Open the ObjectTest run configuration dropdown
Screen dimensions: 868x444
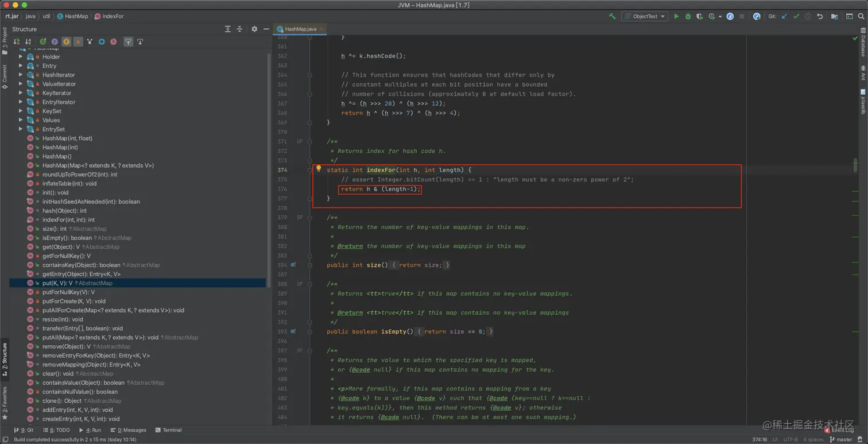[x=645, y=17]
